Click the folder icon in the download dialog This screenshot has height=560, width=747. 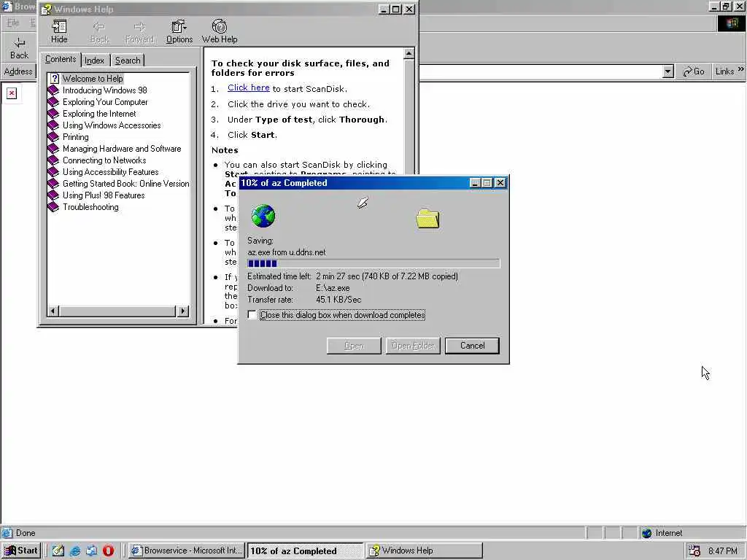point(427,219)
